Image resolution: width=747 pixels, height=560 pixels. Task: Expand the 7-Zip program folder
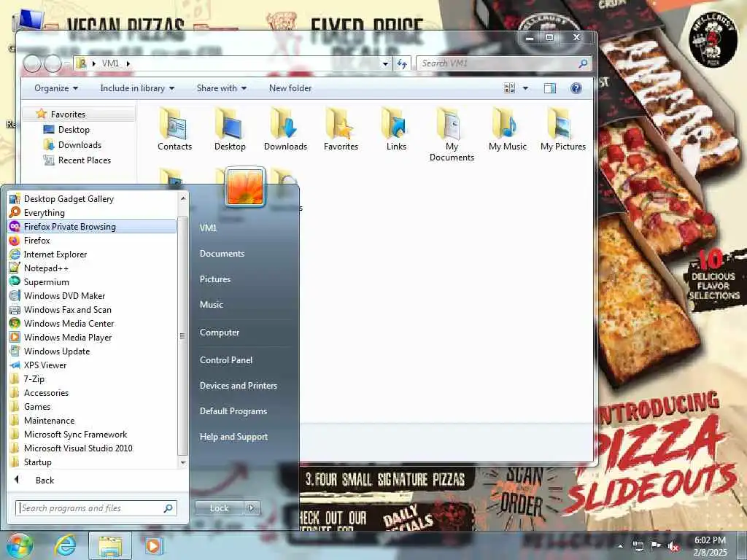92,378
